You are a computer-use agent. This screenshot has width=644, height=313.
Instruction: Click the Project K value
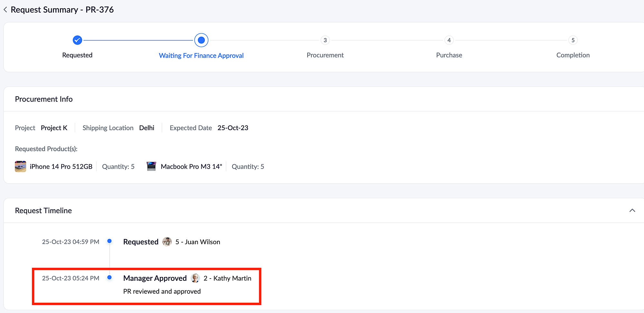(x=54, y=128)
